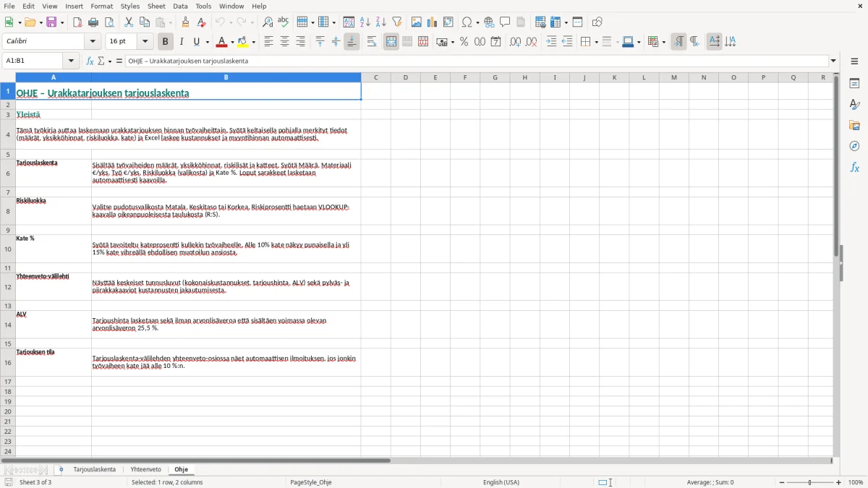This screenshot has height=488, width=868.
Task: Sort descending Z to A
Action: tap(380, 22)
